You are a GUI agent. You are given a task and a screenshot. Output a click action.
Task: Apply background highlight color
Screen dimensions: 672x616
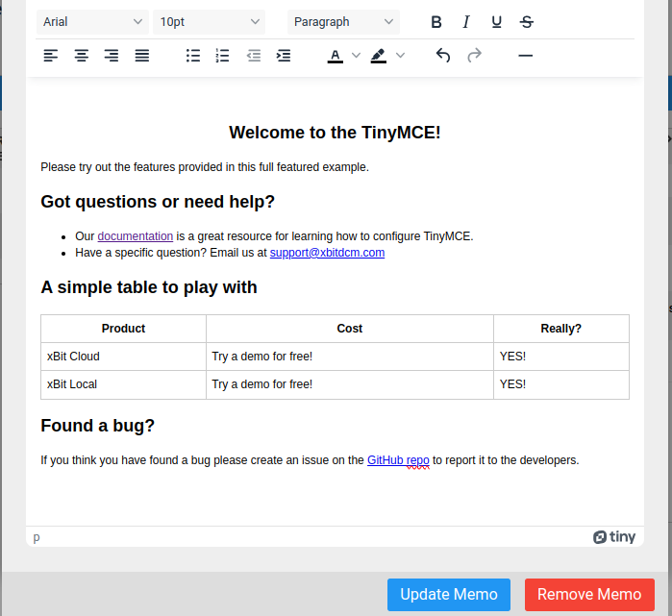point(379,56)
